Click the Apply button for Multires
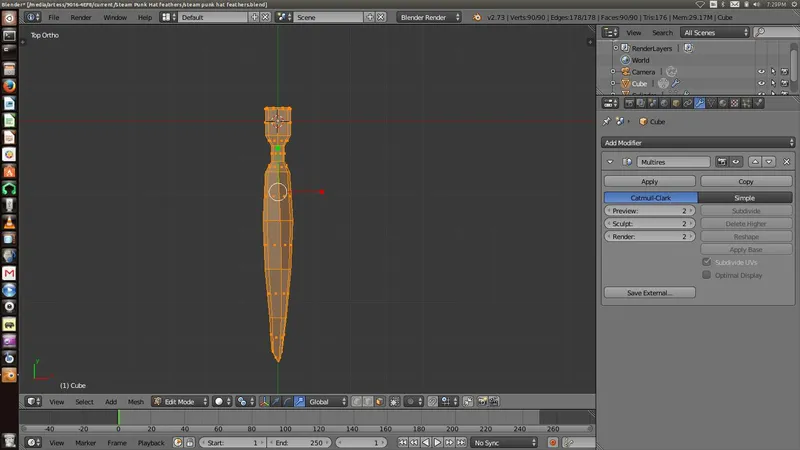 click(649, 182)
